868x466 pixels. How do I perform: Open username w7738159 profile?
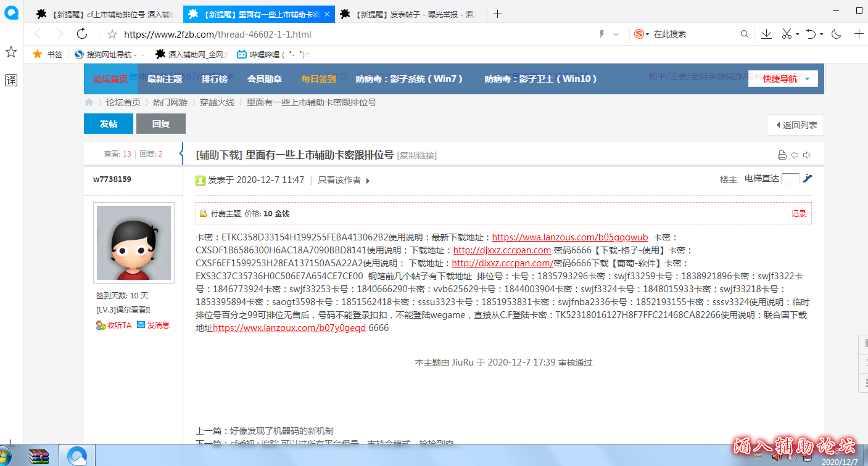[112, 179]
